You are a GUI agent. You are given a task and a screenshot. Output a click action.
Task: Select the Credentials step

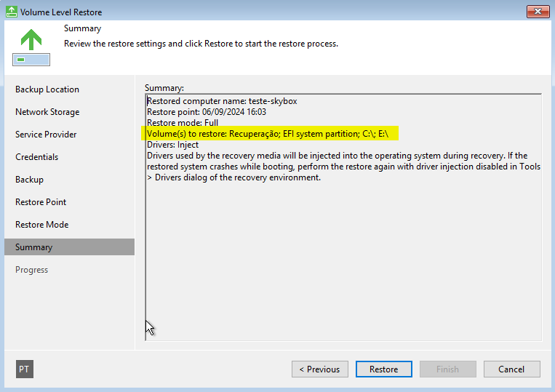(37, 157)
